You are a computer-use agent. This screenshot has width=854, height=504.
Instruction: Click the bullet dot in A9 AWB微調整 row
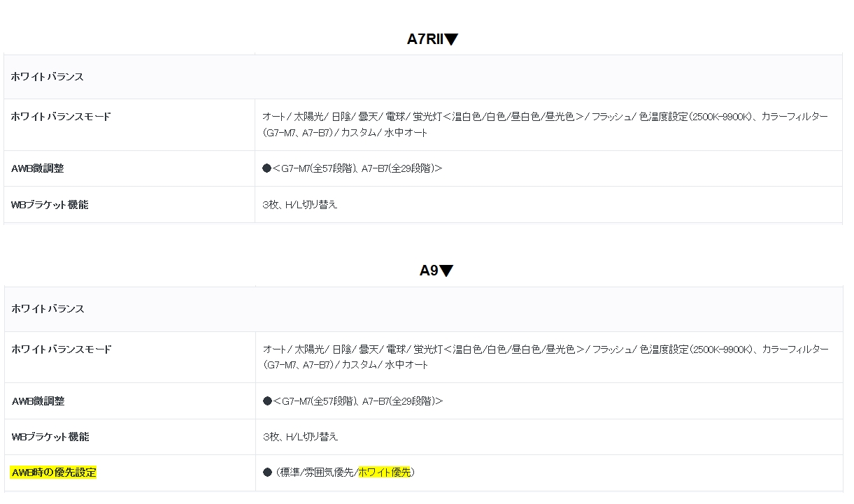(267, 401)
